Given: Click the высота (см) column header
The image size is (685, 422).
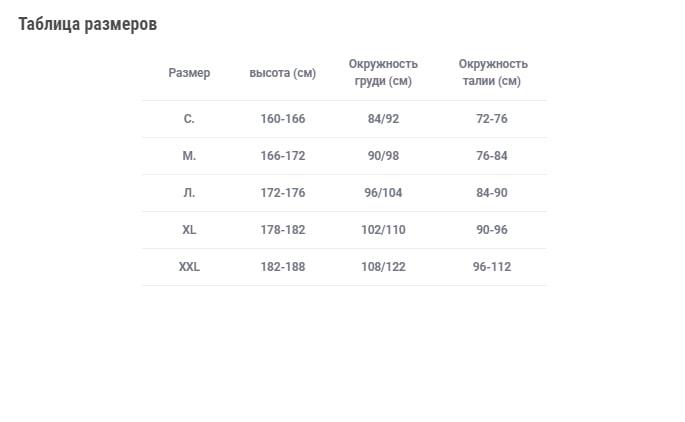Looking at the screenshot, I should [x=283, y=73].
